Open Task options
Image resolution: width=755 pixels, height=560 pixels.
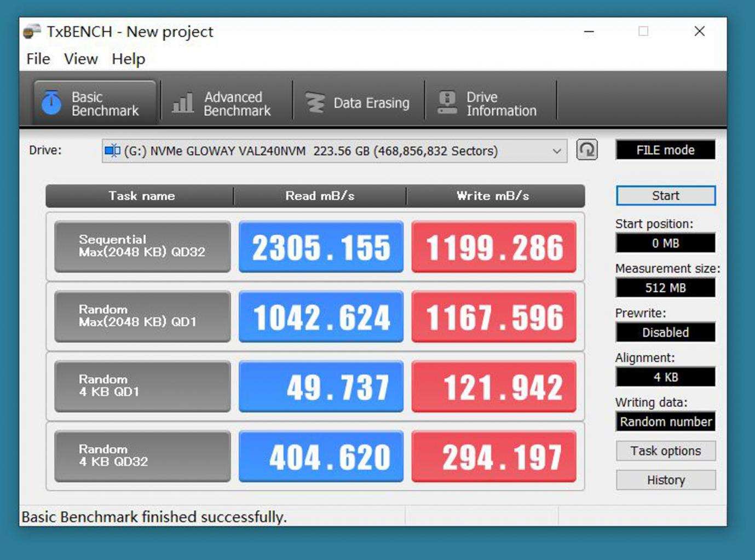click(x=666, y=451)
